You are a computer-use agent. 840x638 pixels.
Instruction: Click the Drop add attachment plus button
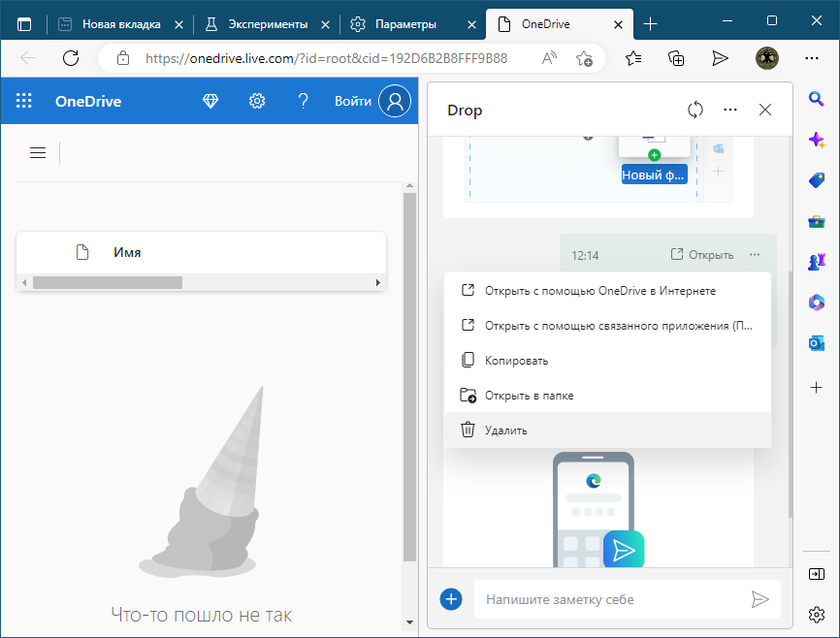pos(451,599)
